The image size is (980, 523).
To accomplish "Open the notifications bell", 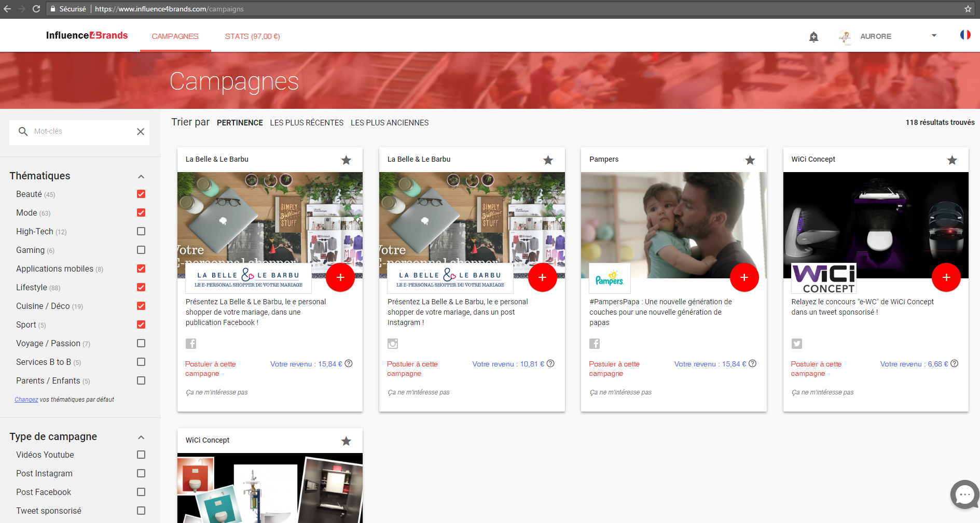I will point(813,37).
